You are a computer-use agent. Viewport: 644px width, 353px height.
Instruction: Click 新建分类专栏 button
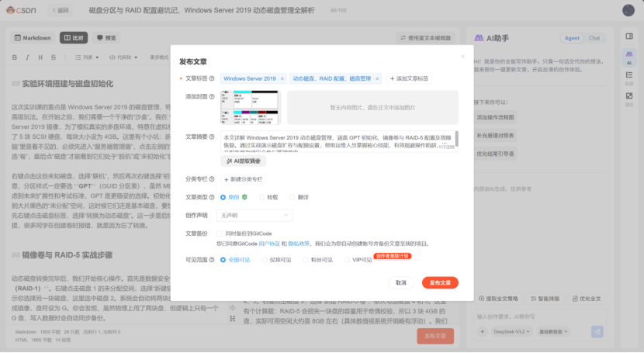[243, 179]
